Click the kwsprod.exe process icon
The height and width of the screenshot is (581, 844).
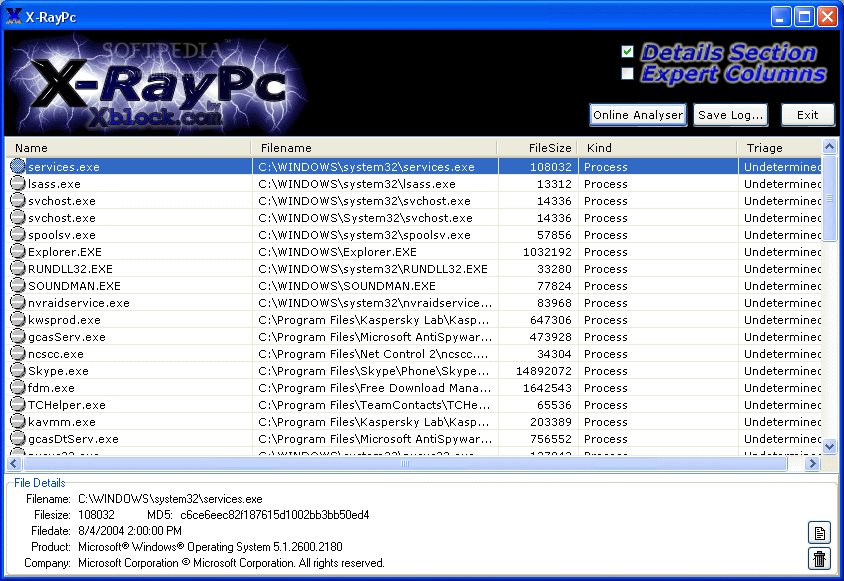(x=18, y=320)
